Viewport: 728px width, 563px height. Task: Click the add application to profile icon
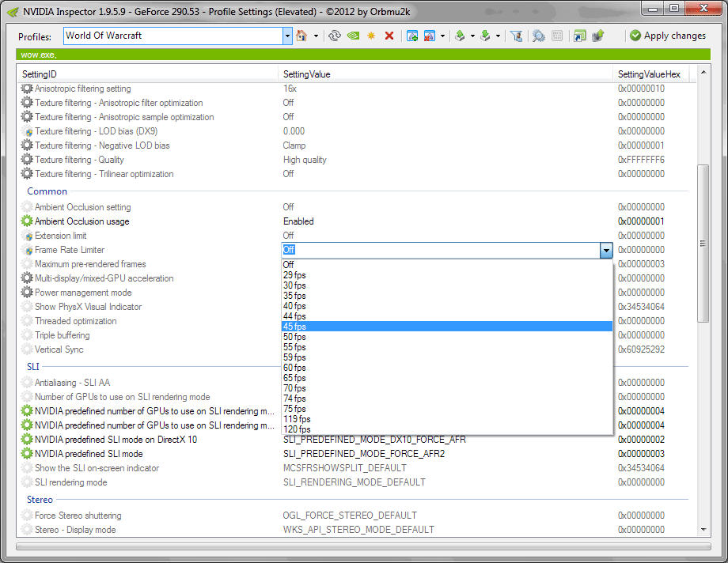(x=412, y=36)
